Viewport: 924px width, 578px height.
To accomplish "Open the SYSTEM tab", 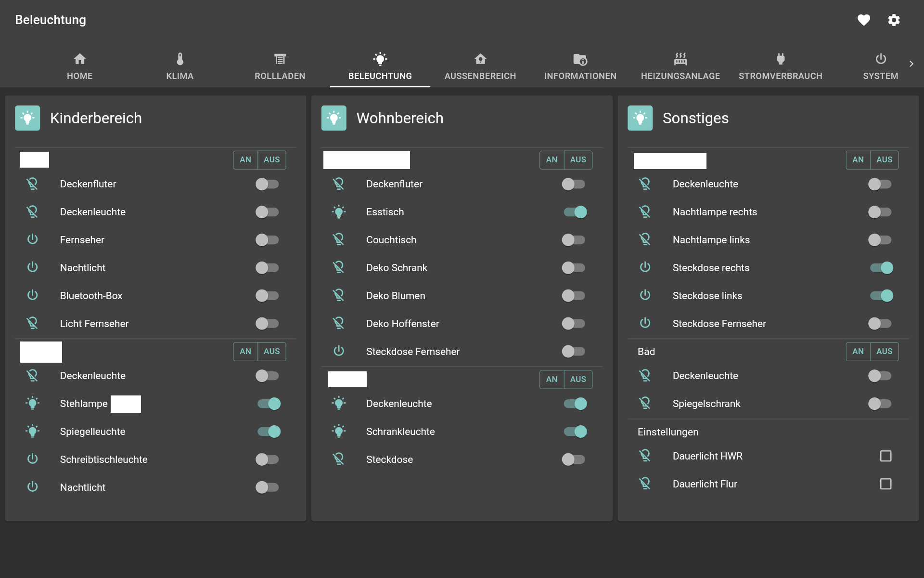I will (x=880, y=66).
